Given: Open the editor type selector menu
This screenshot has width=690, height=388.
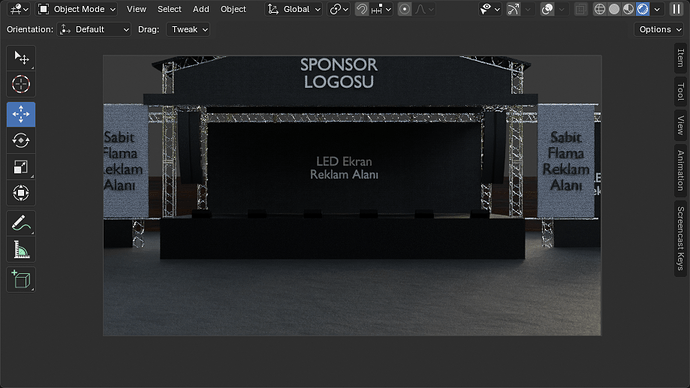Looking at the screenshot, I should (x=19, y=9).
